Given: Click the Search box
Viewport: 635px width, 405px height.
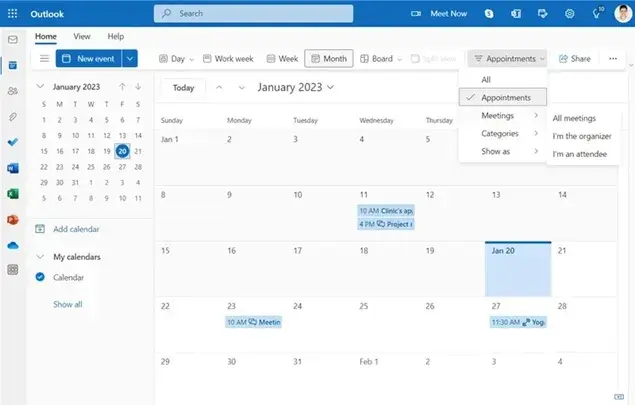Looking at the screenshot, I should point(254,14).
